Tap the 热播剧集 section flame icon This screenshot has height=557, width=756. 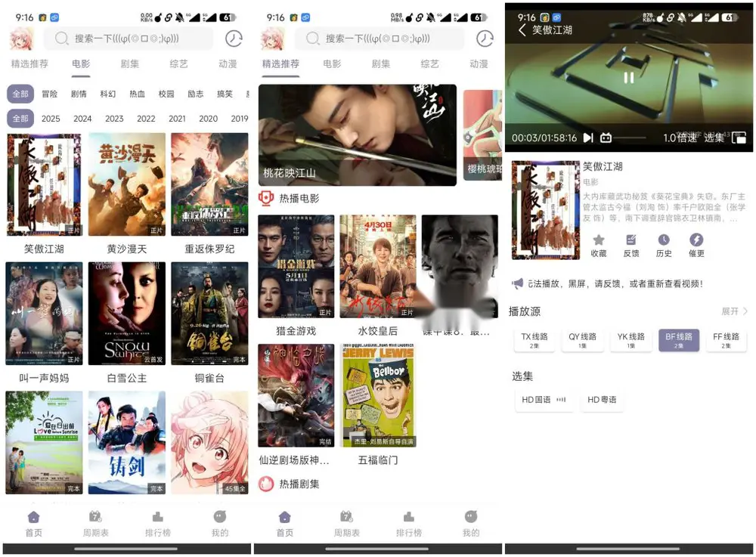point(266,484)
